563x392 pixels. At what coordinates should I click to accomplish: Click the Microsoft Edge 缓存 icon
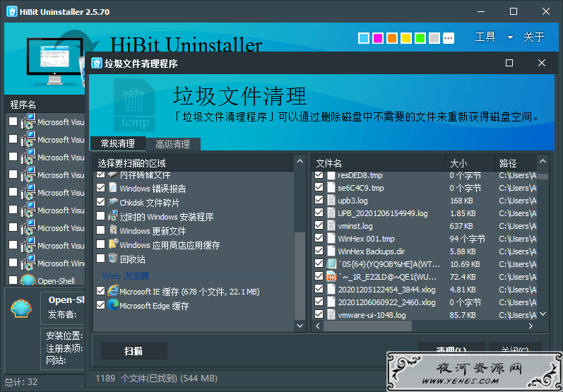pyautogui.click(x=113, y=304)
